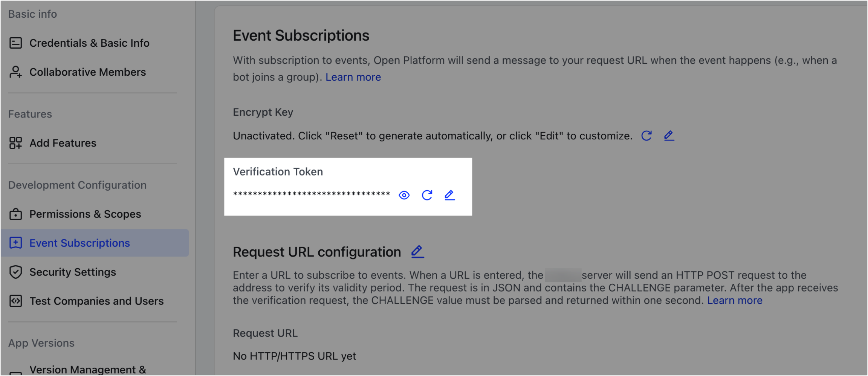Follow Learn more link under Request URL configuration

(735, 301)
